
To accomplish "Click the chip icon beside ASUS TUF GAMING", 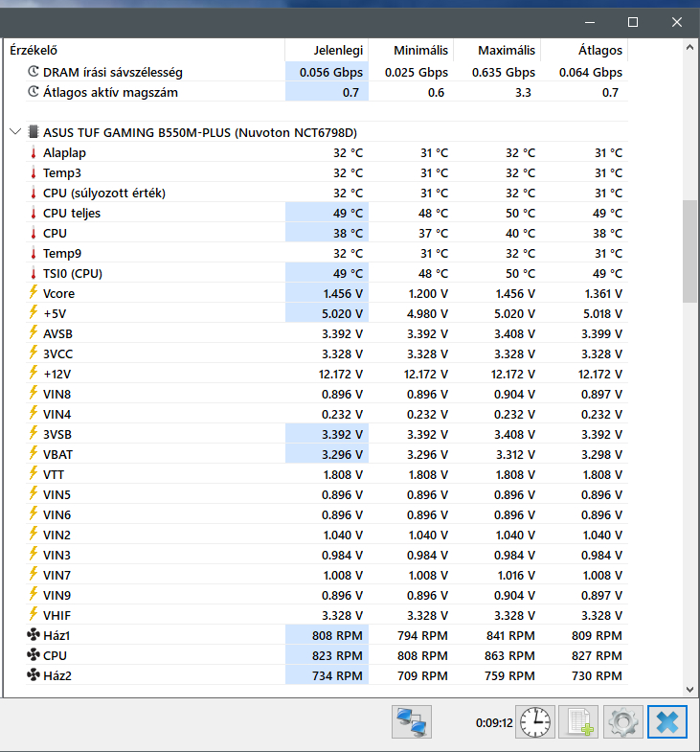I will point(34,132).
